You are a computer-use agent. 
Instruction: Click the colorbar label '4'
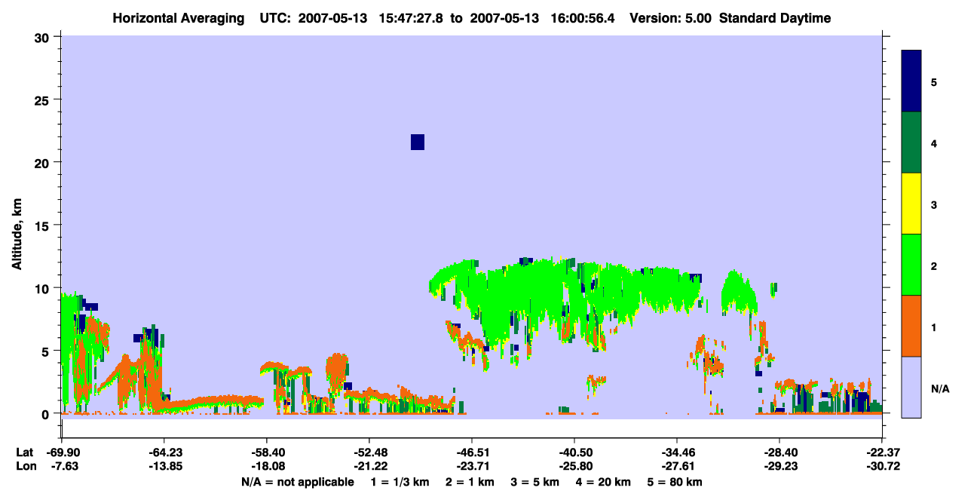tap(934, 143)
